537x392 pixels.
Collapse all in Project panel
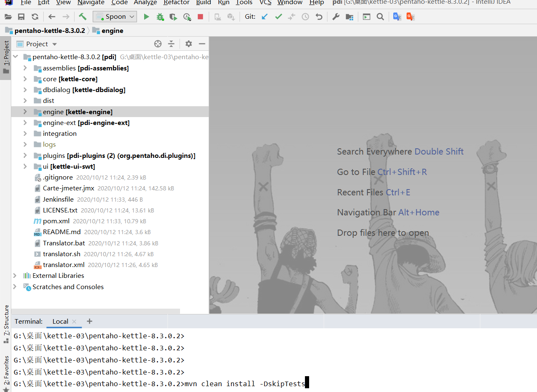171,44
